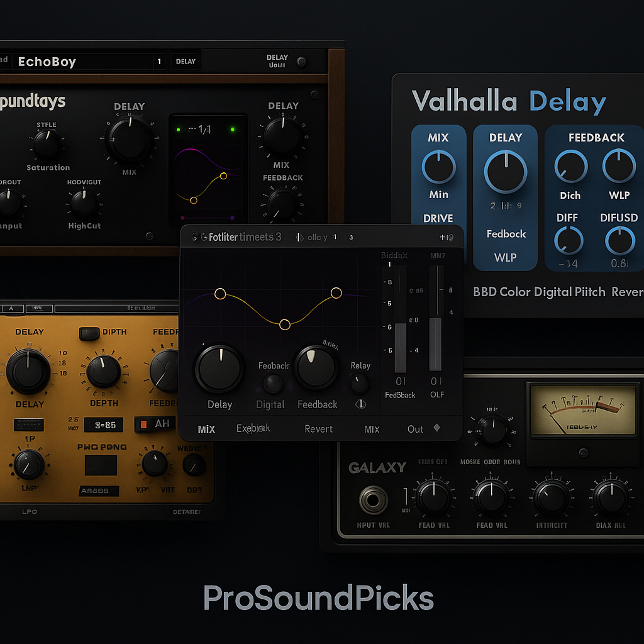Screen dimensions: 644x644
Task: Select the leftmost yellow curve node in Fotliter
Action: [220, 294]
